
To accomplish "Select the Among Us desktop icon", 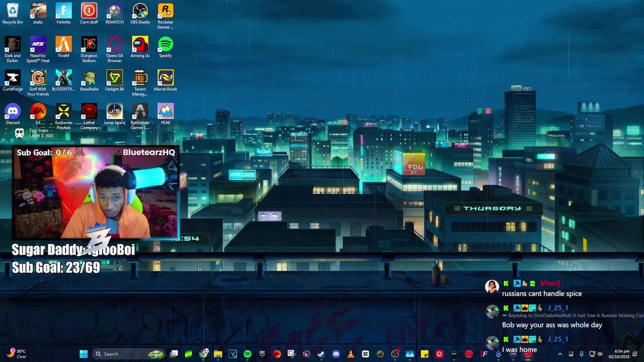I will click(140, 47).
